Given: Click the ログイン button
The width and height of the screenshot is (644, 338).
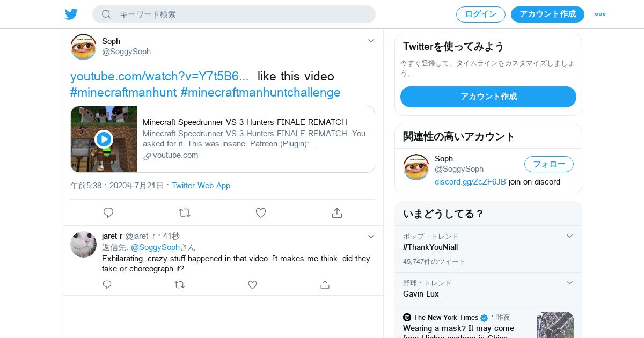Looking at the screenshot, I should (x=480, y=14).
